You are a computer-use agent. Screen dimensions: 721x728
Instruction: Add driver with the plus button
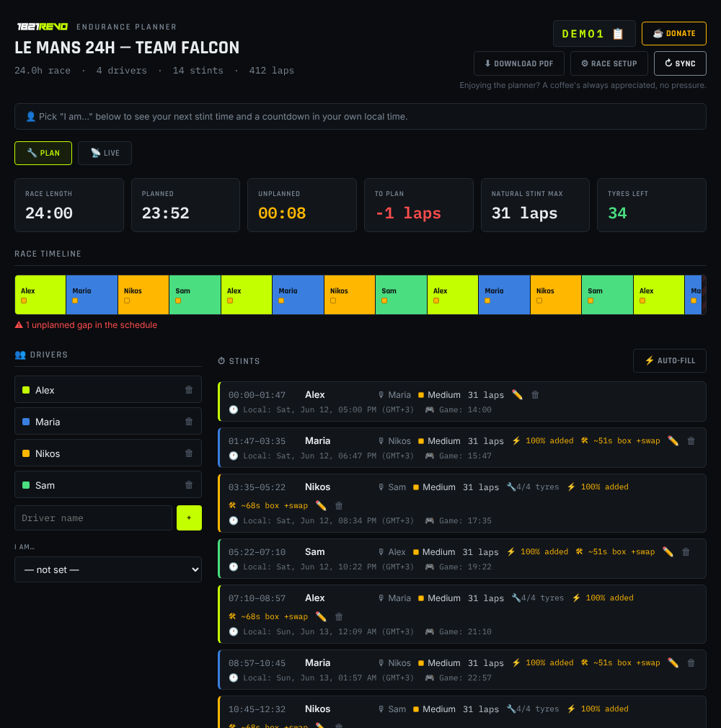189,518
